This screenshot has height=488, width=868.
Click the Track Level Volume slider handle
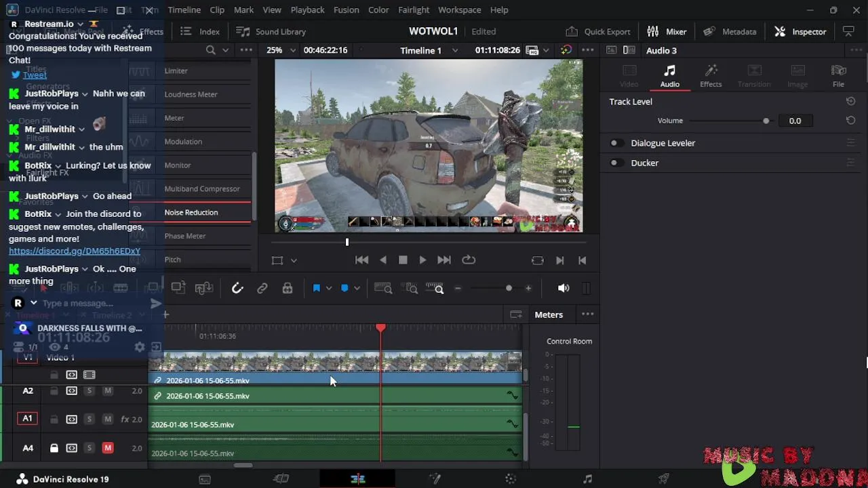pyautogui.click(x=766, y=121)
